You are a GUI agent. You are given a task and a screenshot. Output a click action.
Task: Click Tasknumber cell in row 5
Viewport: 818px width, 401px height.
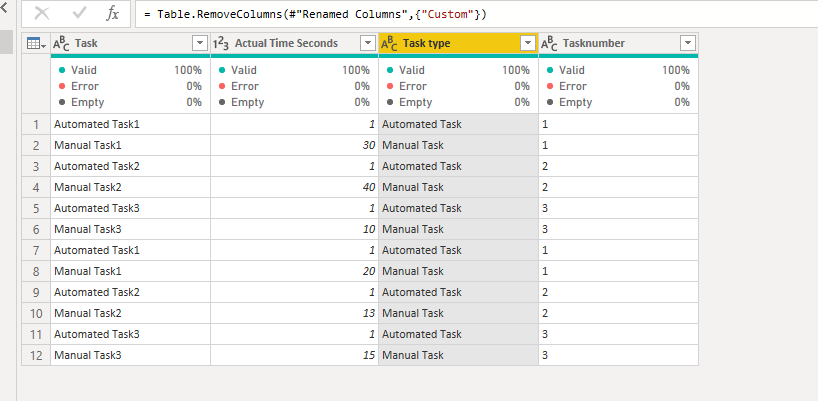click(x=619, y=208)
